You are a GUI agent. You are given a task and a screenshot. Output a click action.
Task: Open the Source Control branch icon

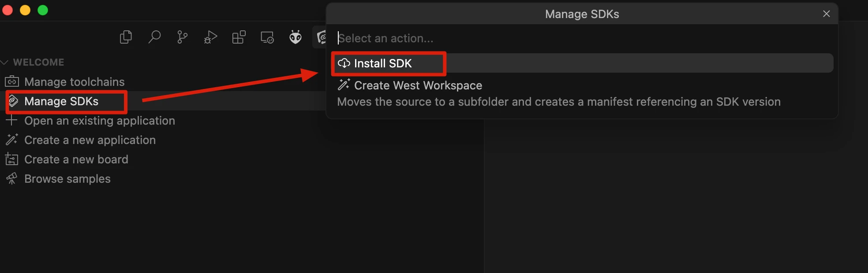pos(182,37)
